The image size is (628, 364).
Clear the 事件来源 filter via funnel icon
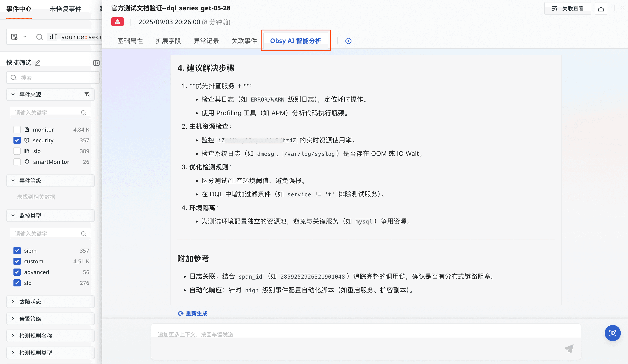click(x=87, y=95)
